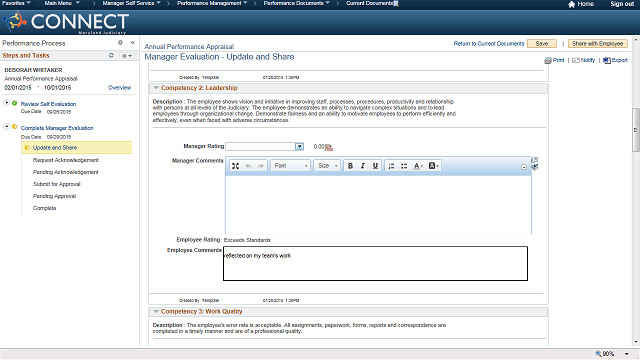The height and width of the screenshot is (360, 640).
Task: Maximize the rich text editor
Action: pyautogui.click(x=236, y=166)
